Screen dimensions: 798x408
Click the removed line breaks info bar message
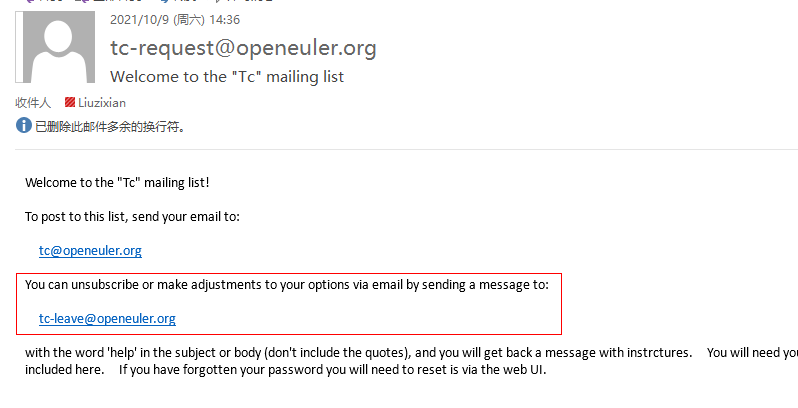pyautogui.click(x=110, y=127)
